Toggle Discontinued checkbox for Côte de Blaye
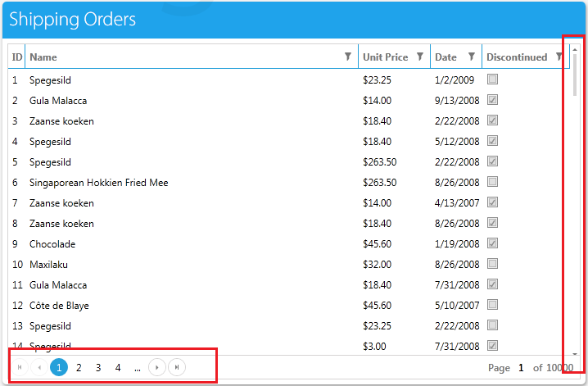Screen dimensions: 588x386 click(x=492, y=305)
